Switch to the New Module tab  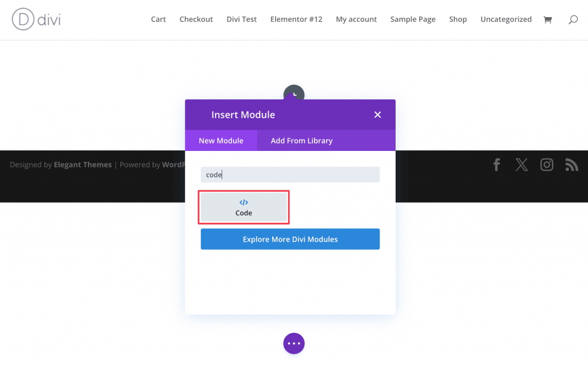click(221, 141)
